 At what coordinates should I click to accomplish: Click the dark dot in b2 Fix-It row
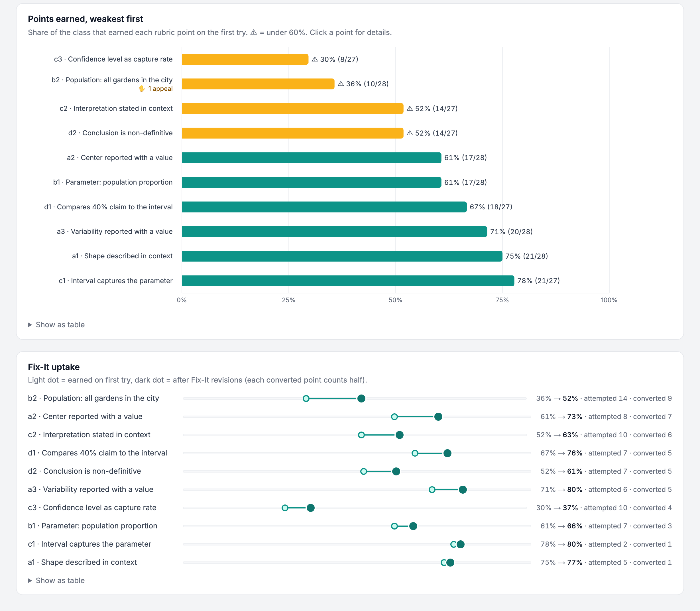(361, 398)
